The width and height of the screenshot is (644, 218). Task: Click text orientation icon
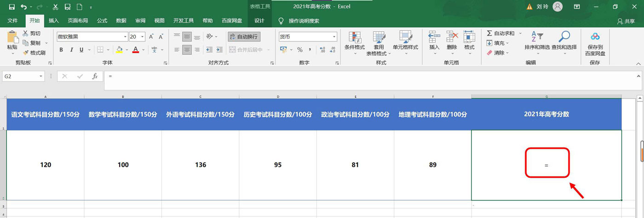(x=210, y=36)
